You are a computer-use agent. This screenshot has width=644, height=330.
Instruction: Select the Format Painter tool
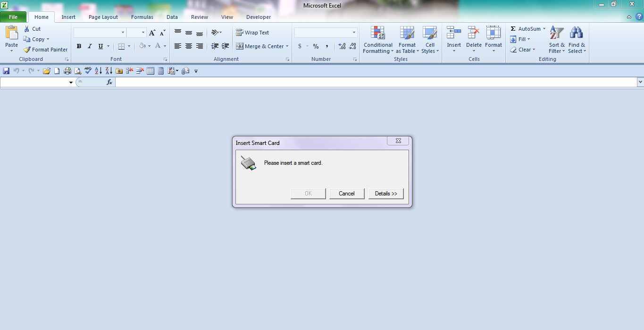[45, 49]
